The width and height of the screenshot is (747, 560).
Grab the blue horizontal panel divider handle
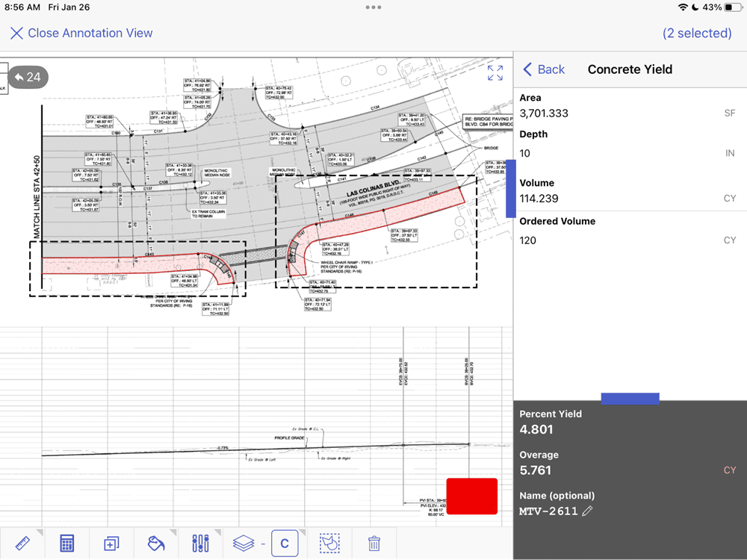pyautogui.click(x=630, y=399)
